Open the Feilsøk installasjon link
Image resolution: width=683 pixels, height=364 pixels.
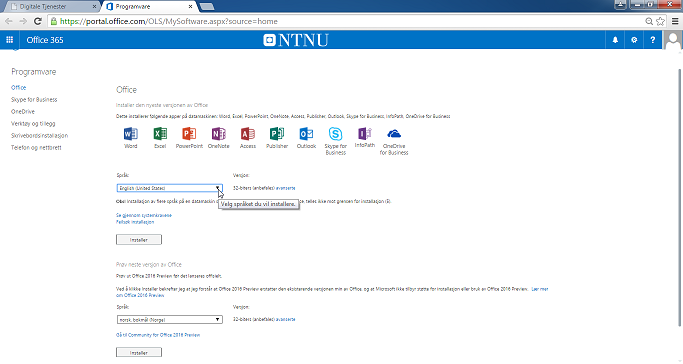click(135, 222)
